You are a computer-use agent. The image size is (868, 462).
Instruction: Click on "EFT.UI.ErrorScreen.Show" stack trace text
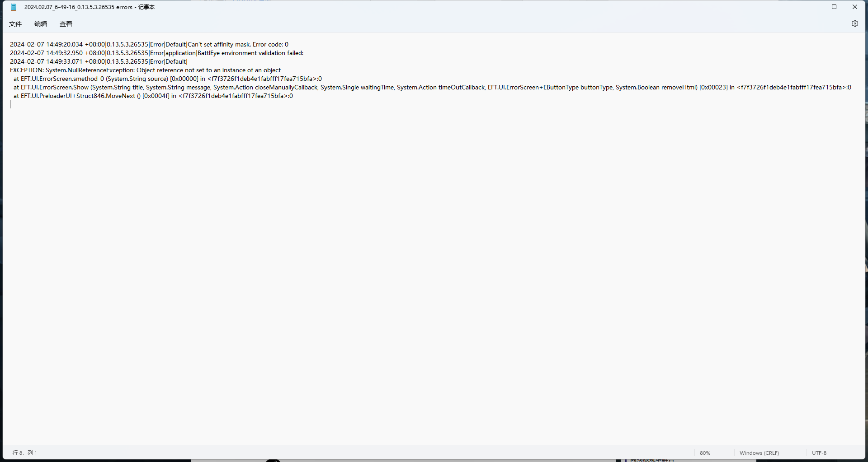coord(55,88)
